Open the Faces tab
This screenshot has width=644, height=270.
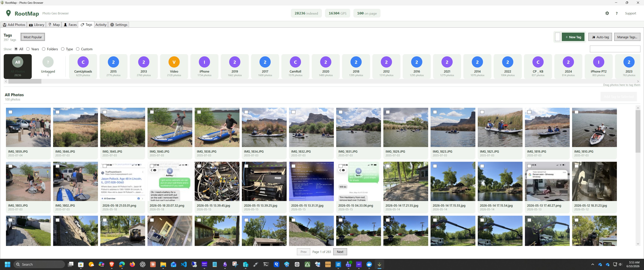(70, 25)
